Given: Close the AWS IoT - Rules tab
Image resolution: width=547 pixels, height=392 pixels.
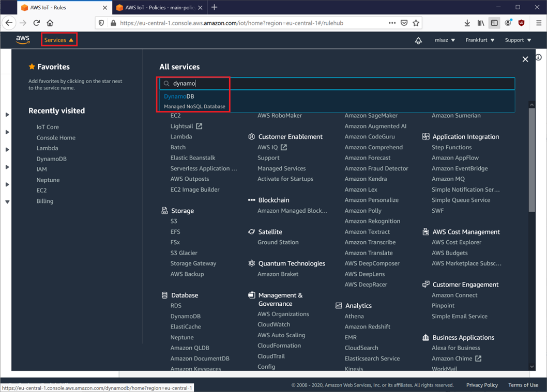Looking at the screenshot, I should point(104,8).
